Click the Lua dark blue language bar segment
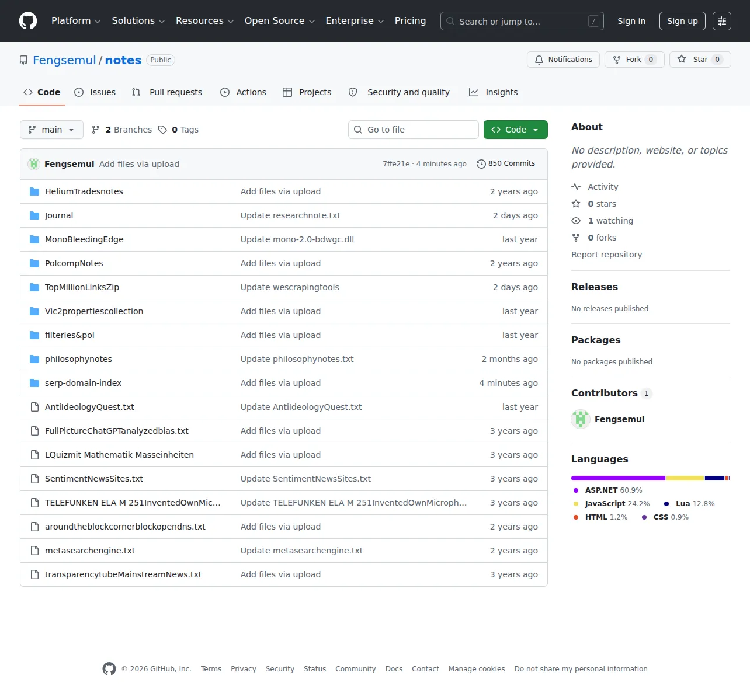Image resolution: width=750 pixels, height=700 pixels. tap(714, 478)
